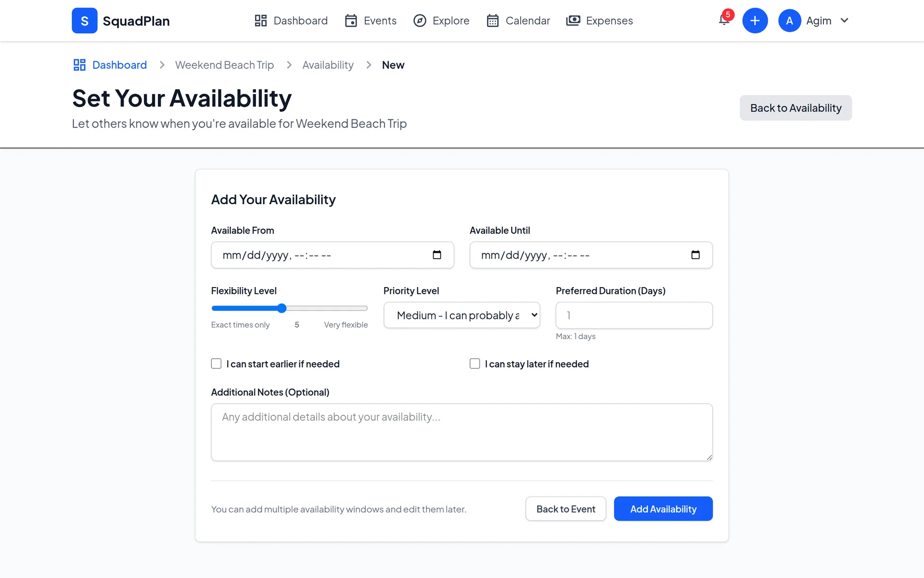Click the 'New' breadcrumb text

pyautogui.click(x=393, y=65)
